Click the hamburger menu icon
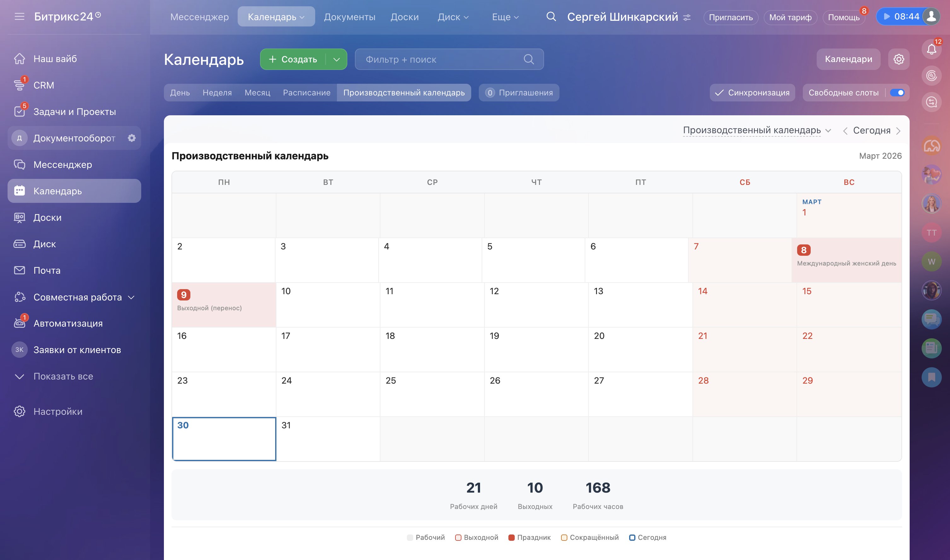Viewport: 950px width, 560px height. pyautogui.click(x=19, y=17)
